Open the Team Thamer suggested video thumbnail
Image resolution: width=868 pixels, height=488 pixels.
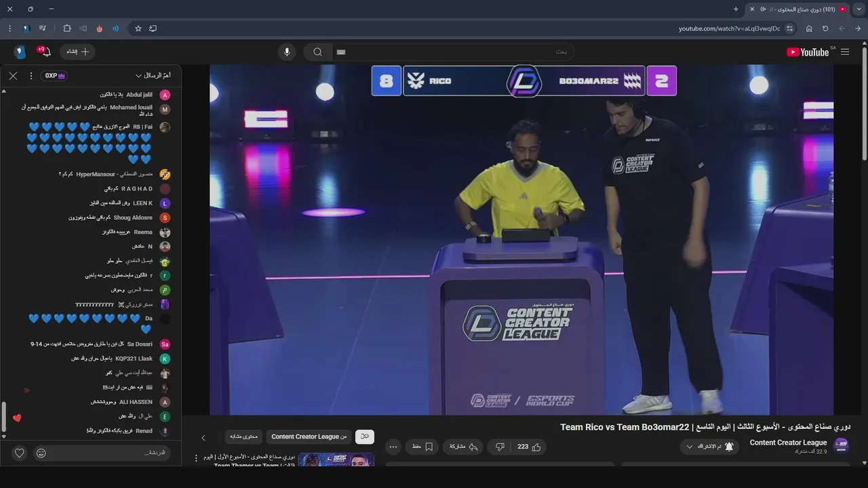coord(336,460)
